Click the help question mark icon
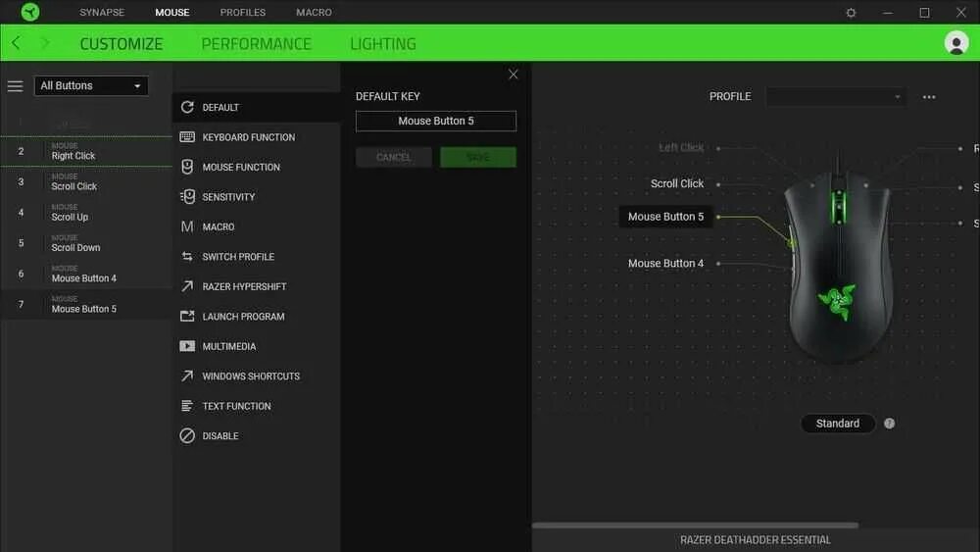980x552 pixels. (890, 424)
